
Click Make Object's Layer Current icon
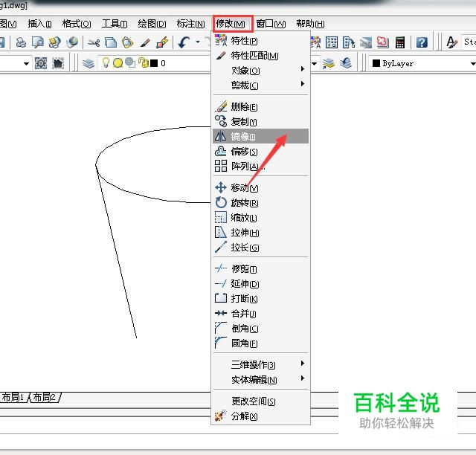pos(329,63)
